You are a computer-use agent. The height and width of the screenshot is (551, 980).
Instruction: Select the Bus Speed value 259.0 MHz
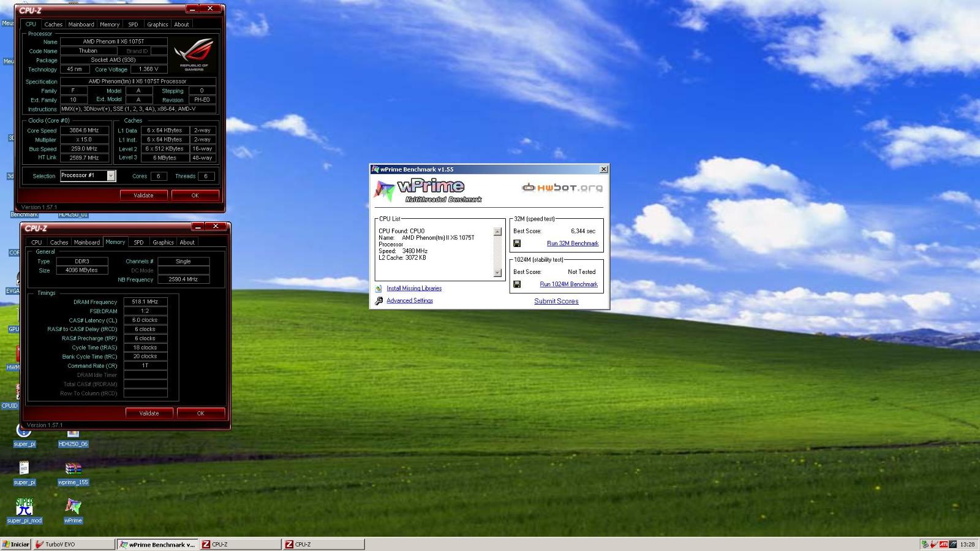[85, 149]
